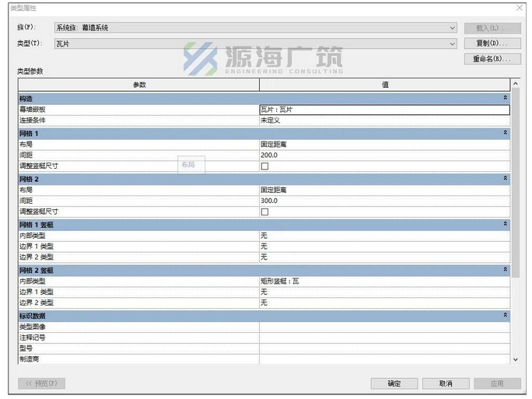
Task: Collapse the 标识数据 section
Action: click(506, 315)
